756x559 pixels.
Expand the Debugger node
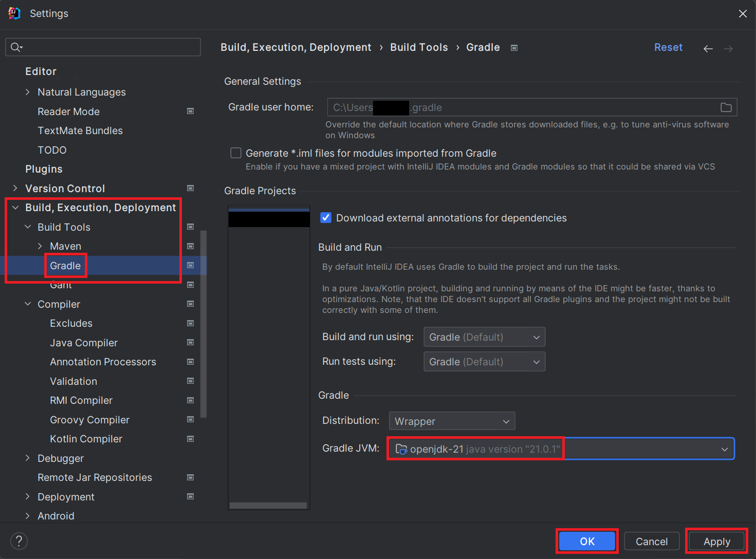coord(28,458)
